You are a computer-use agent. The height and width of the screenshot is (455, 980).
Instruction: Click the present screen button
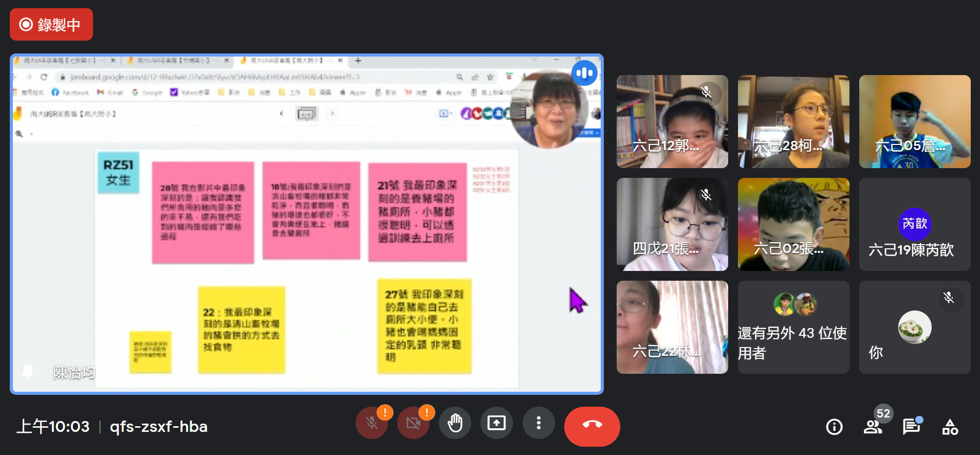(496, 423)
